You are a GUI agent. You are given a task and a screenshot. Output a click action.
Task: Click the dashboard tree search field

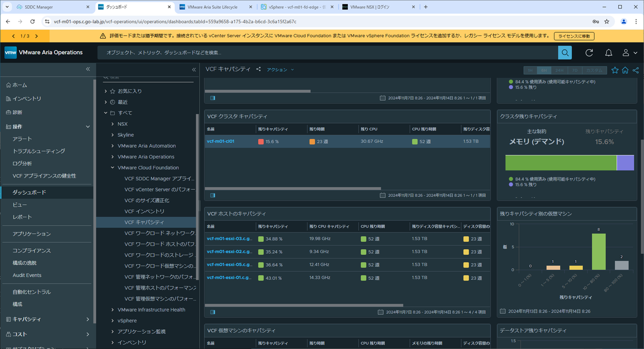point(148,79)
